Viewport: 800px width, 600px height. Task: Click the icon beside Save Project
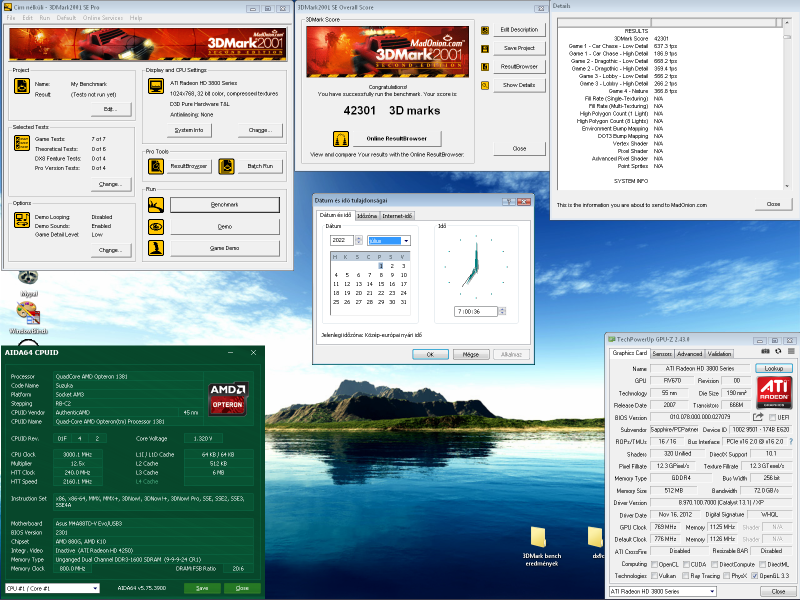pyautogui.click(x=485, y=48)
